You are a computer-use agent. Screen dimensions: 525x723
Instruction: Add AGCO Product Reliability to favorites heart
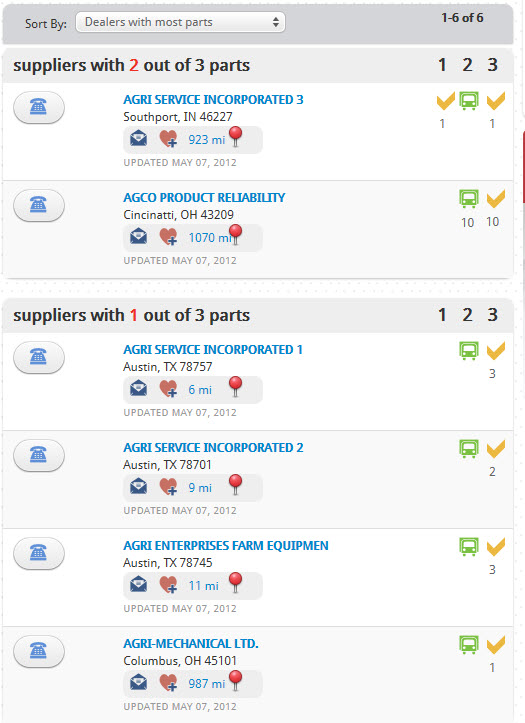[168, 237]
